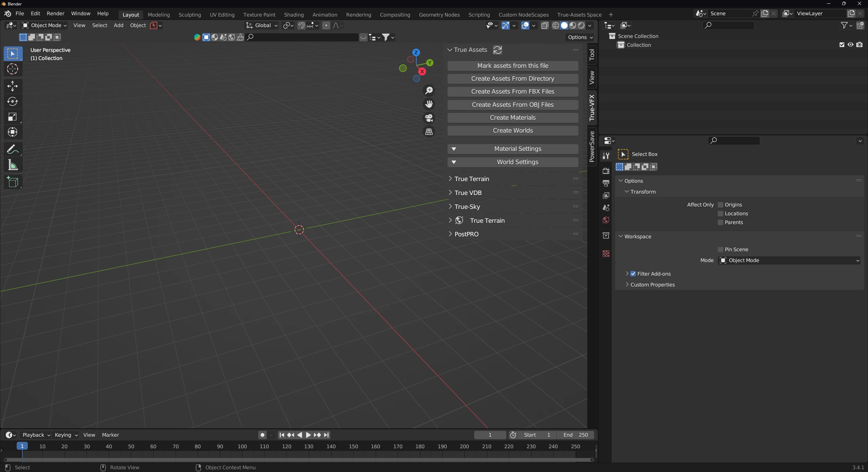Click the End frame field
The height and width of the screenshot is (472, 868).
575,435
